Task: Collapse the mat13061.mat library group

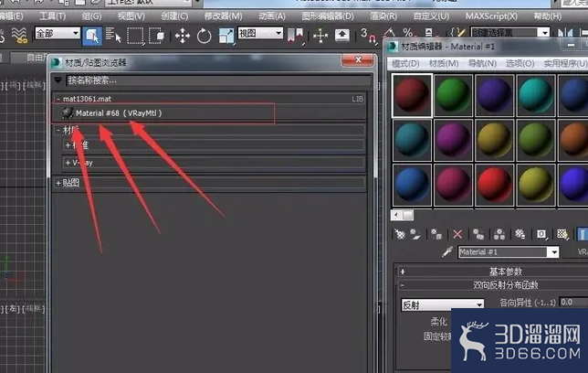Action: 58,99
